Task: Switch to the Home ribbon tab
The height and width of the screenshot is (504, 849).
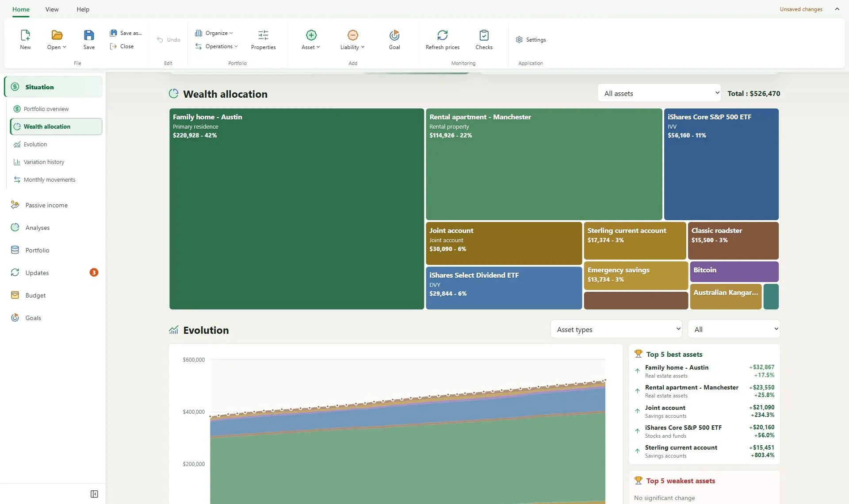Action: tap(21, 9)
